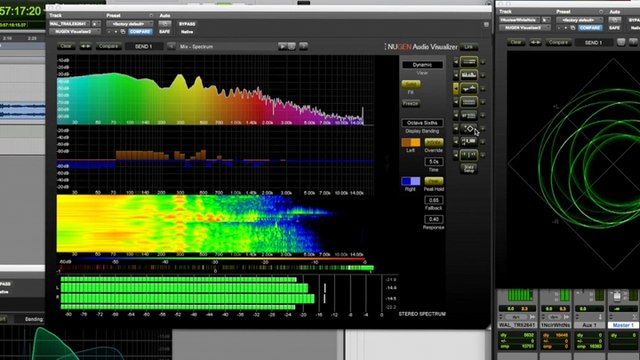Click the Mix - Spectrum preset name
Screen dimensions: 640x360
tap(196, 47)
